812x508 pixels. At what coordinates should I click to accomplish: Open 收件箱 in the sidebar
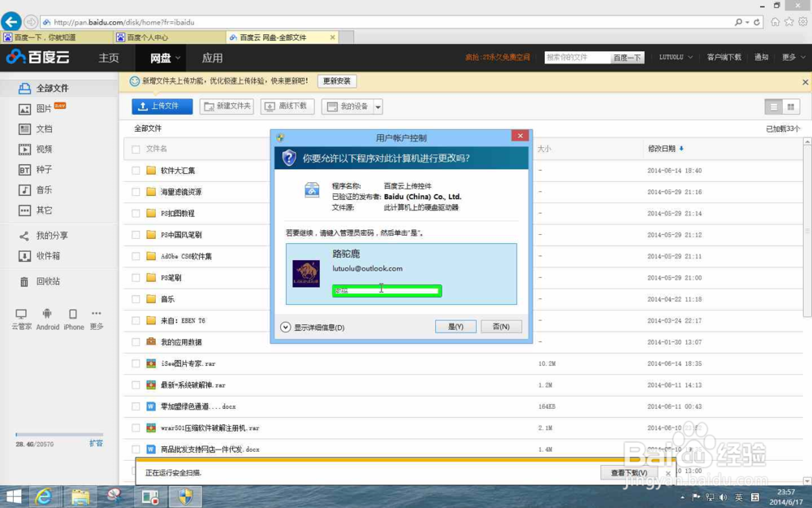click(x=39, y=256)
